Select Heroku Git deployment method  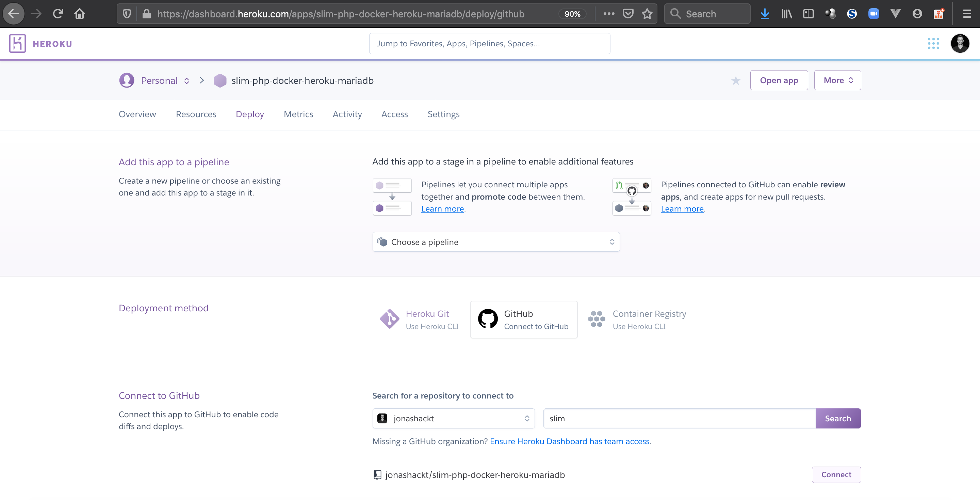pyautogui.click(x=419, y=319)
